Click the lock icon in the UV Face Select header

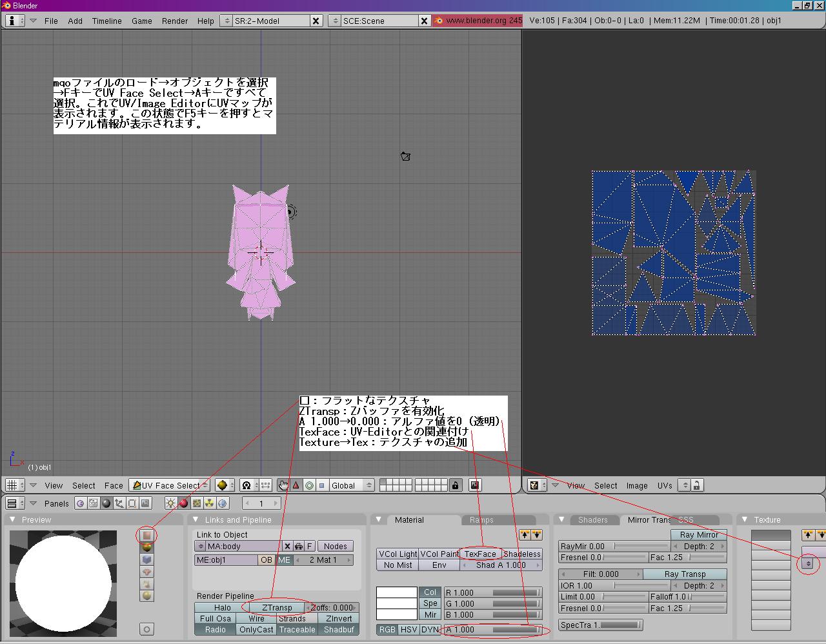point(456,485)
